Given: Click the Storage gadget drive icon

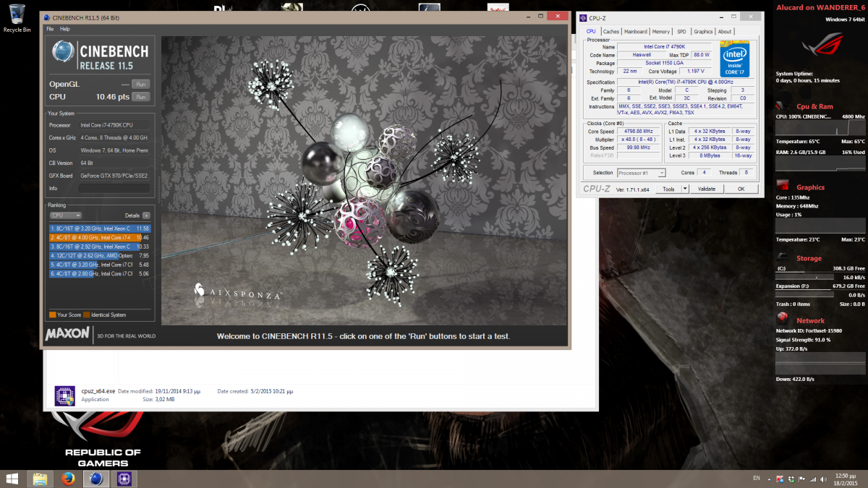Looking at the screenshot, I should coord(783,257).
